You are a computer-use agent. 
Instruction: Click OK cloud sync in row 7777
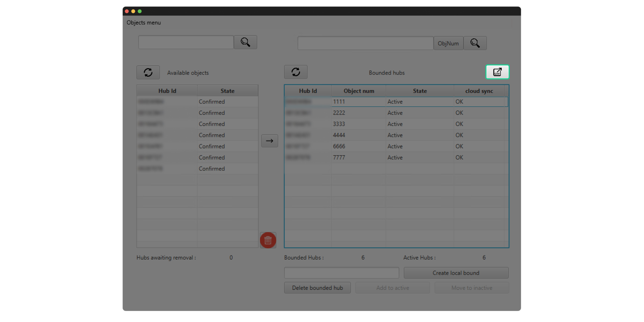pyautogui.click(x=459, y=157)
